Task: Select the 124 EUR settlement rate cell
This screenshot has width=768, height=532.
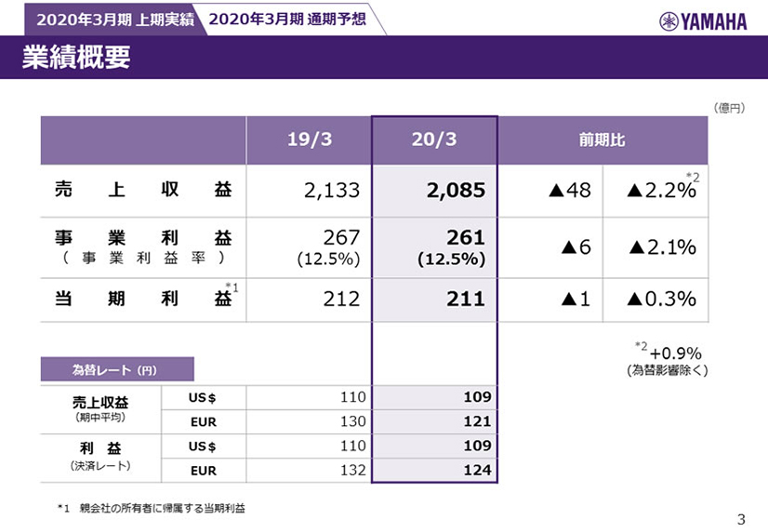Action: coord(477,471)
